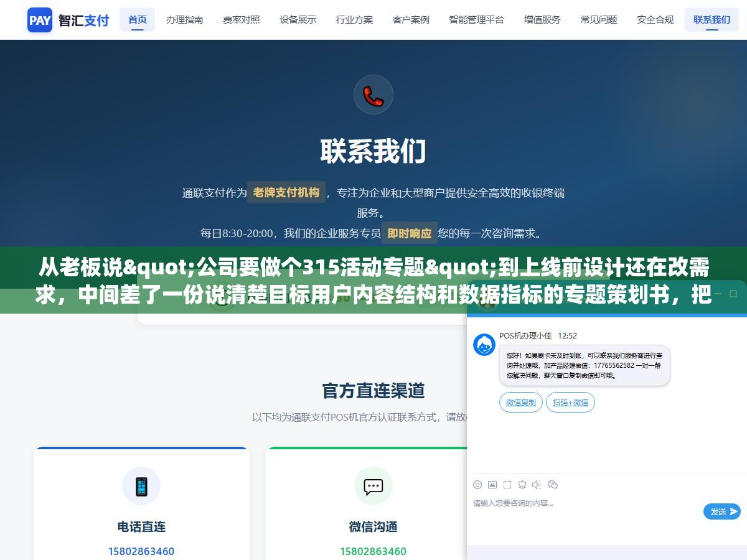
Task: Open 行业方案 navigation item
Action: 354,19
